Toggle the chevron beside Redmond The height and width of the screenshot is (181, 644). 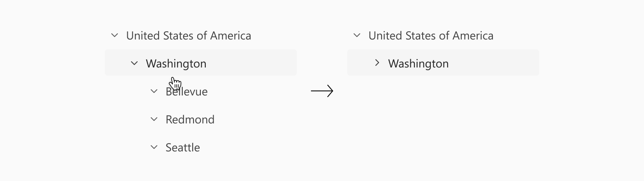coord(154,119)
